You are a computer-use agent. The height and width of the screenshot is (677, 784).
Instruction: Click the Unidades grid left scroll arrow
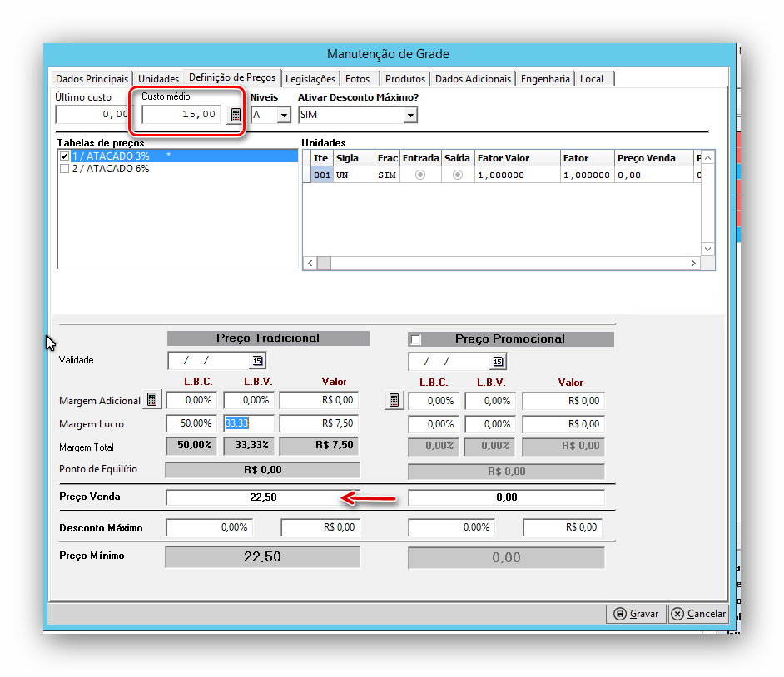(x=310, y=264)
